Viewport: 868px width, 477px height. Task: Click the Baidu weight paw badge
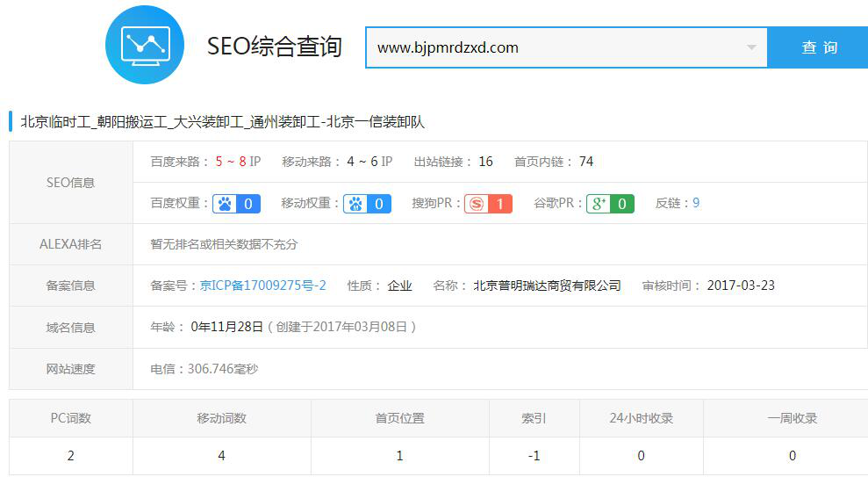point(236,204)
